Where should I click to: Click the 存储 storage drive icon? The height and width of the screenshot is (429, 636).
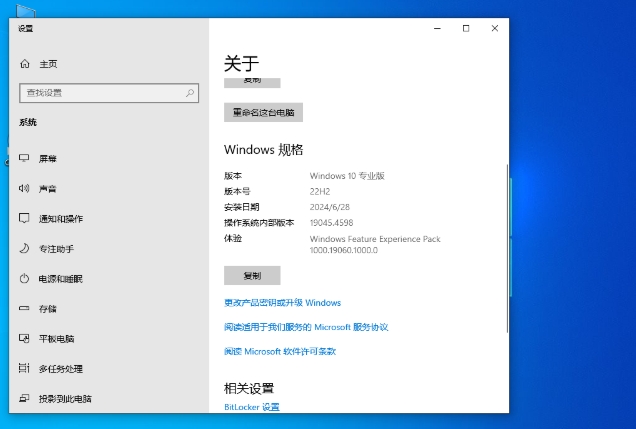(x=25, y=308)
